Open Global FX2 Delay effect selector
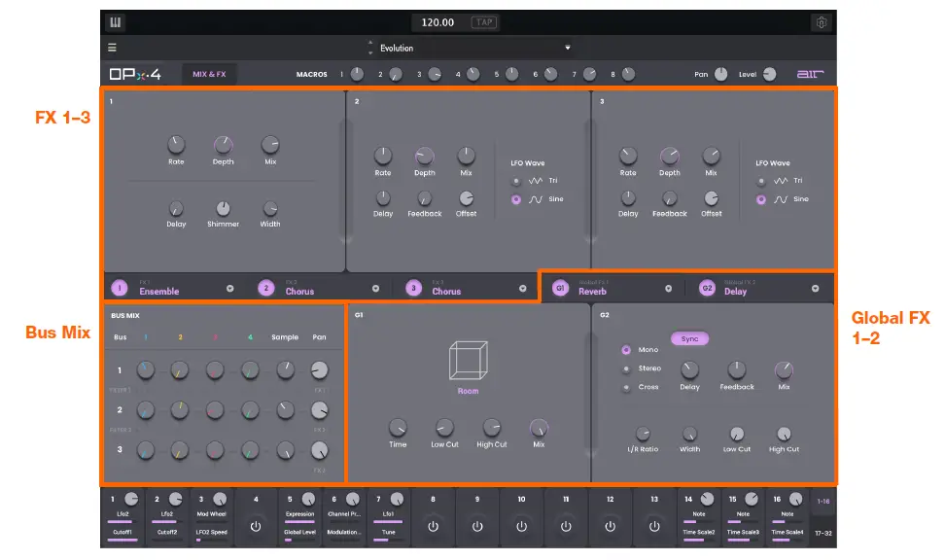Image resolution: width=945 pixels, height=560 pixels. [x=815, y=288]
